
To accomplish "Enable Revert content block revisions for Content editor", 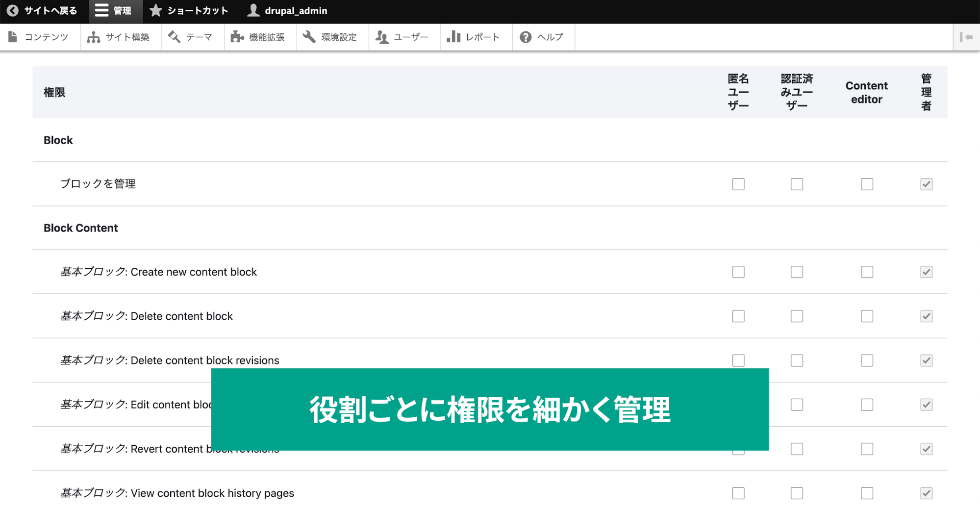I will [x=867, y=449].
